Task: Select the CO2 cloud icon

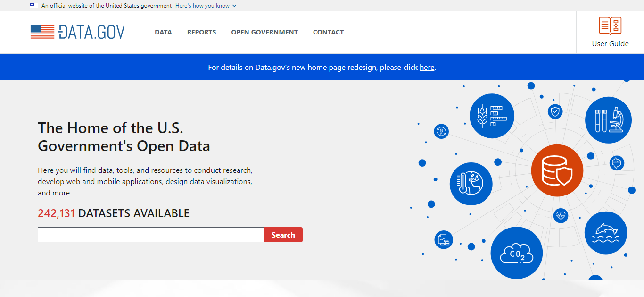Action: click(516, 254)
